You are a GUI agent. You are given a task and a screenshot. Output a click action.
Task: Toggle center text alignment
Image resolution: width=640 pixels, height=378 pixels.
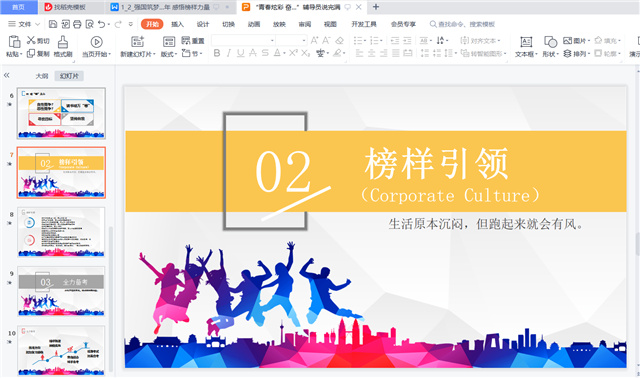tap(371, 53)
